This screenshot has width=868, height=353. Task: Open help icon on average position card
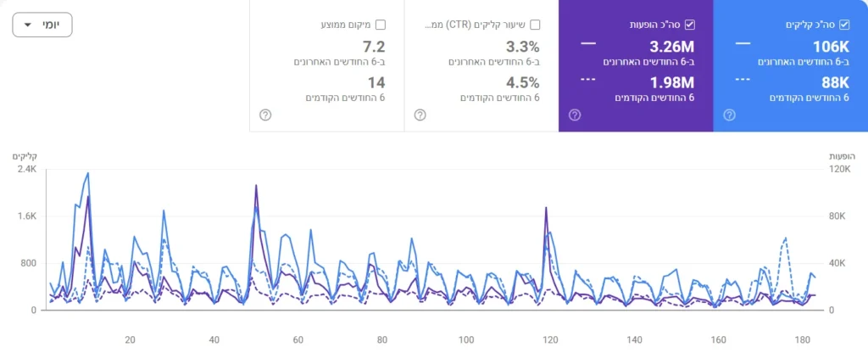[265, 115]
